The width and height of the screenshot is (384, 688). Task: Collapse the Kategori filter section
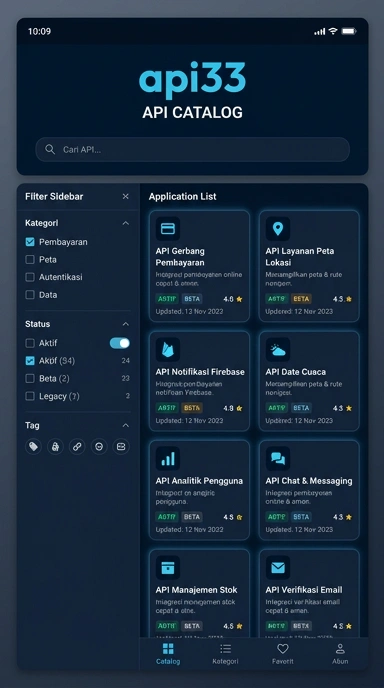126,223
